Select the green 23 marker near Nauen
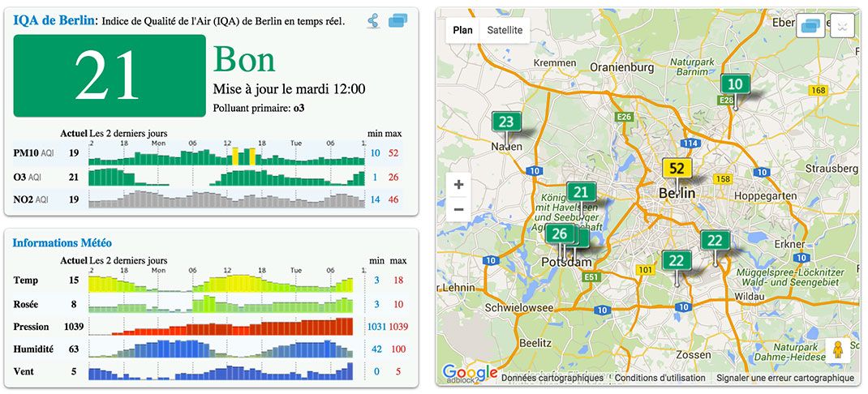The image size is (868, 394). point(505,122)
